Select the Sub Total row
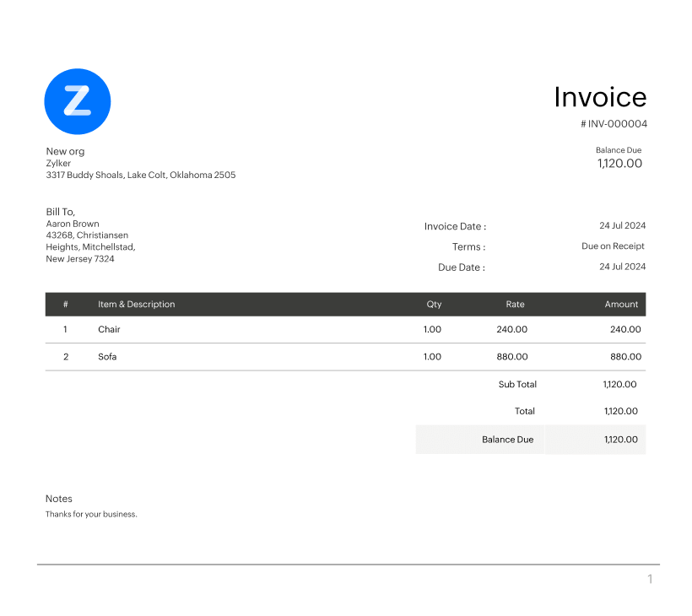 coord(518,384)
